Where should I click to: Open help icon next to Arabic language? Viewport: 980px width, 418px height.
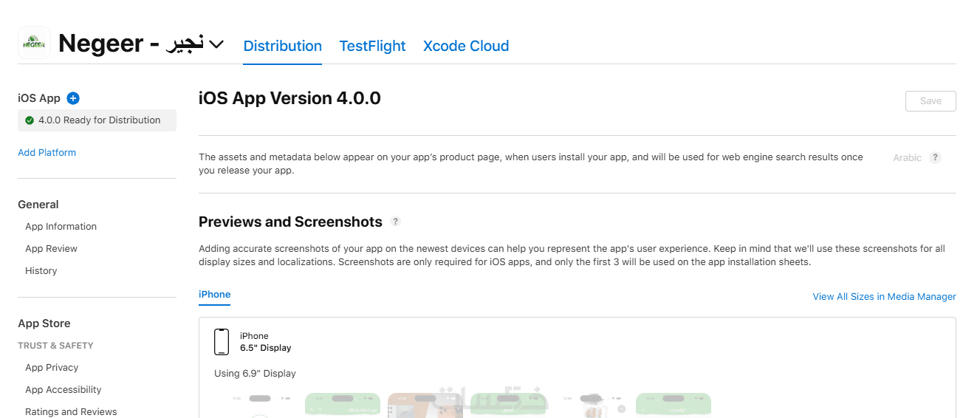point(935,158)
